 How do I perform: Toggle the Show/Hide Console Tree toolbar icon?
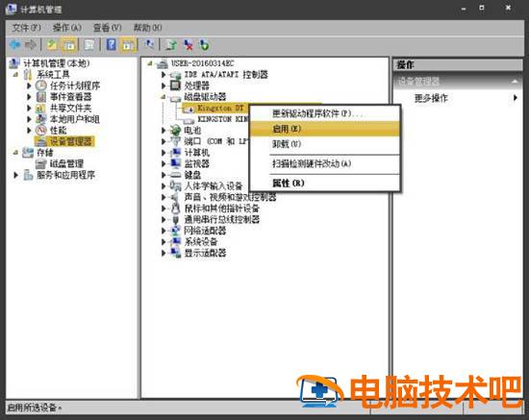(x=69, y=44)
